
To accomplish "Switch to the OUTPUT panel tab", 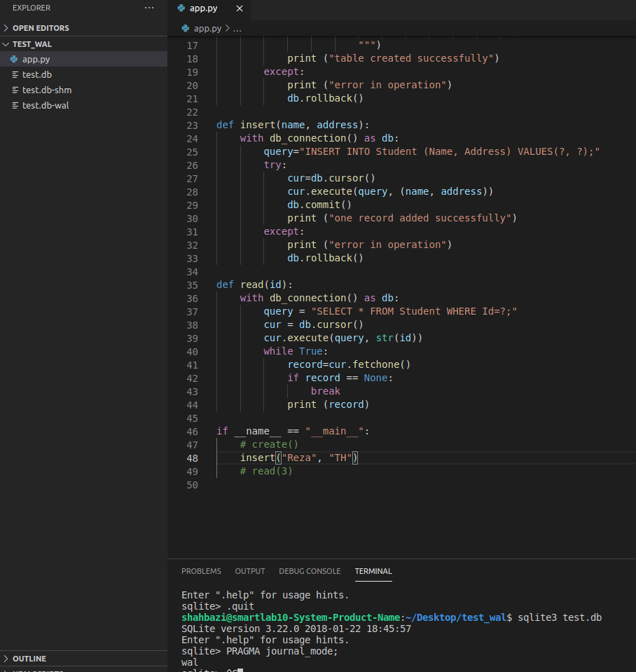I will click(250, 571).
